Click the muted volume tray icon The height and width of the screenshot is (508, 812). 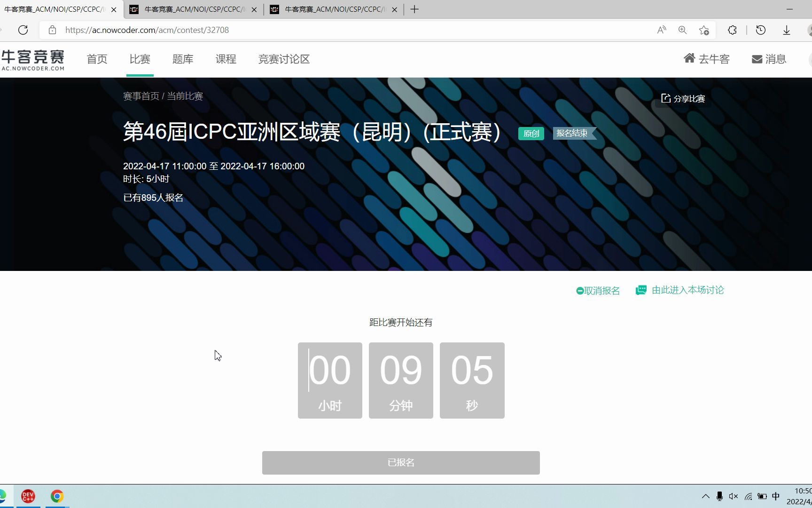click(x=734, y=496)
